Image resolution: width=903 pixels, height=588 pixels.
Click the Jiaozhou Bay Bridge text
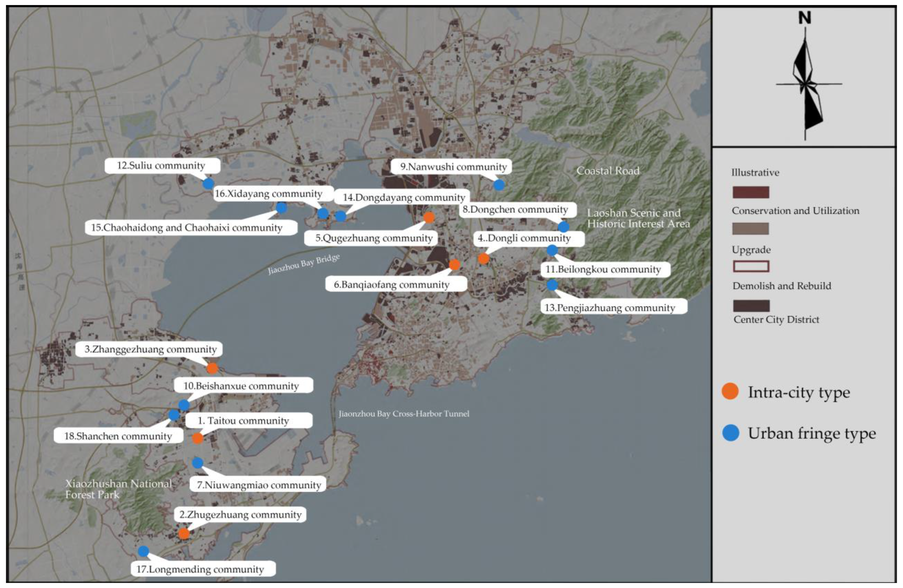304,264
